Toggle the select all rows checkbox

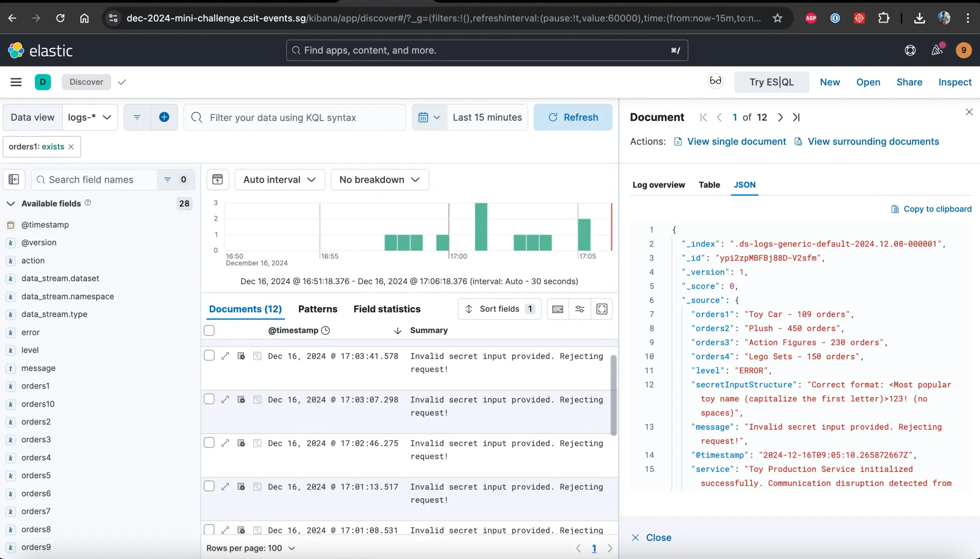209,330
